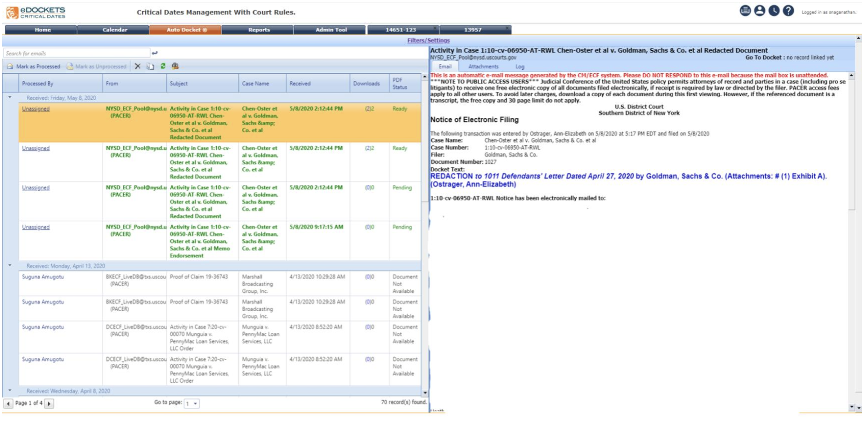Open the Go to page dropdown
The height and width of the screenshot is (422, 868).
(192, 404)
